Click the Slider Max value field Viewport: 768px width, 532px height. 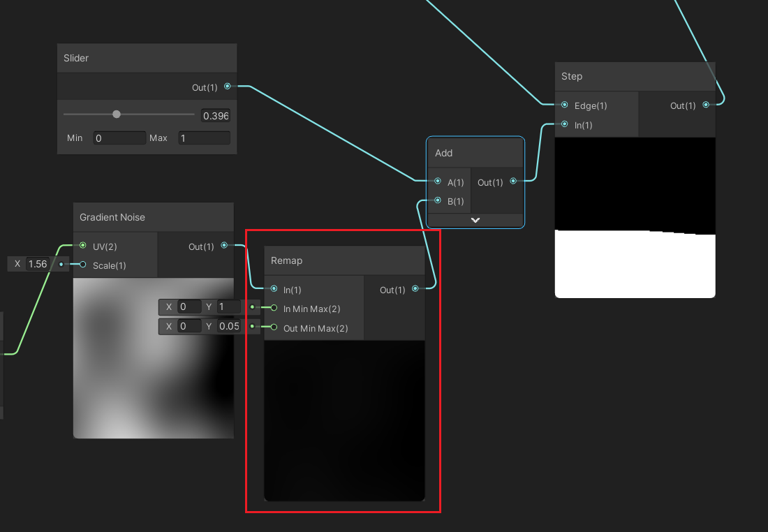click(204, 138)
